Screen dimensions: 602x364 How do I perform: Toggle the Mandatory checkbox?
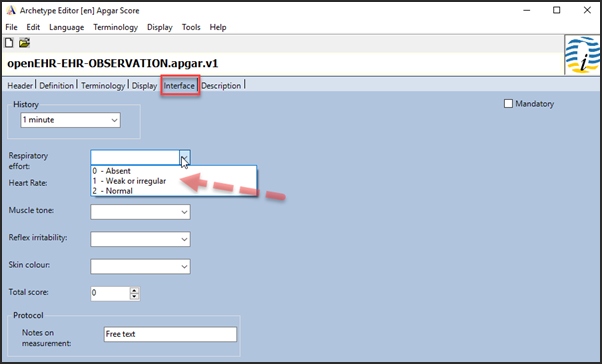click(508, 104)
